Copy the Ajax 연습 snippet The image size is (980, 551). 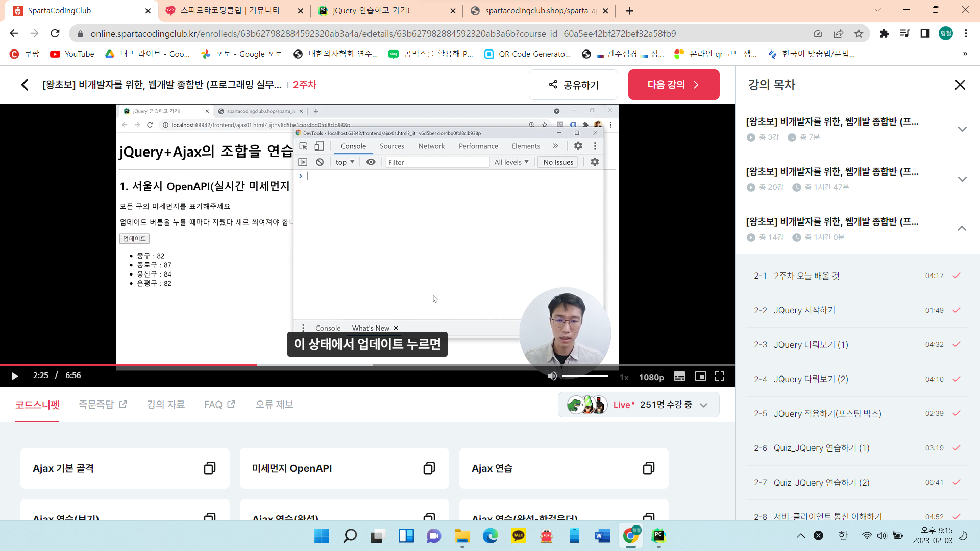[x=648, y=468]
